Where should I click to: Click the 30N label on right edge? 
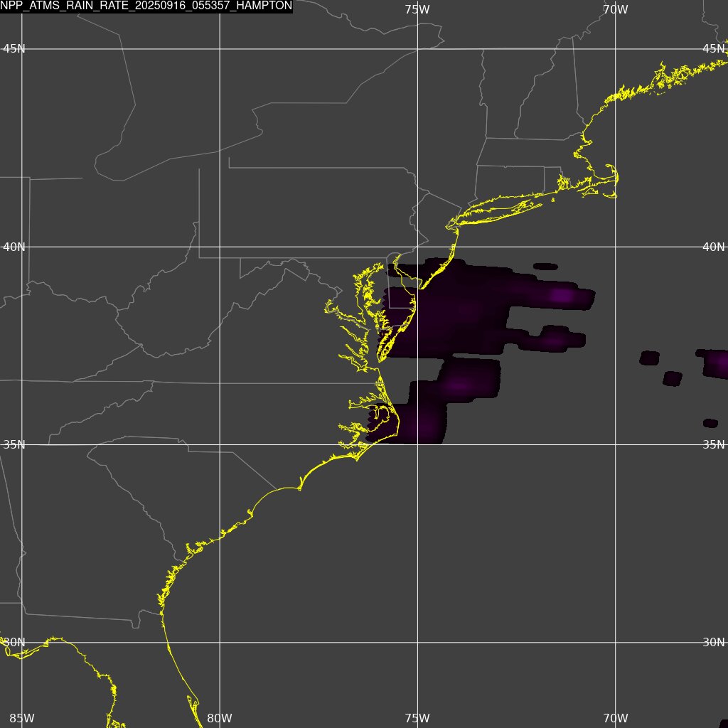coord(714,643)
